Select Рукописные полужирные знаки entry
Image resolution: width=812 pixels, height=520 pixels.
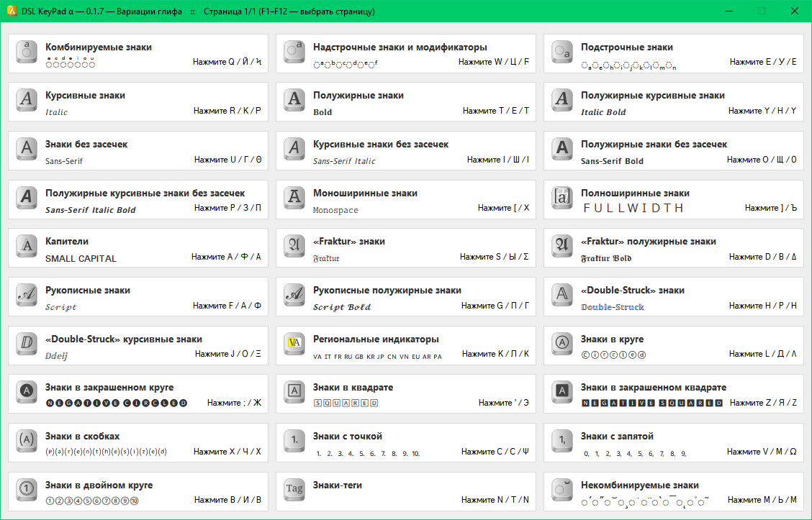[x=405, y=296]
